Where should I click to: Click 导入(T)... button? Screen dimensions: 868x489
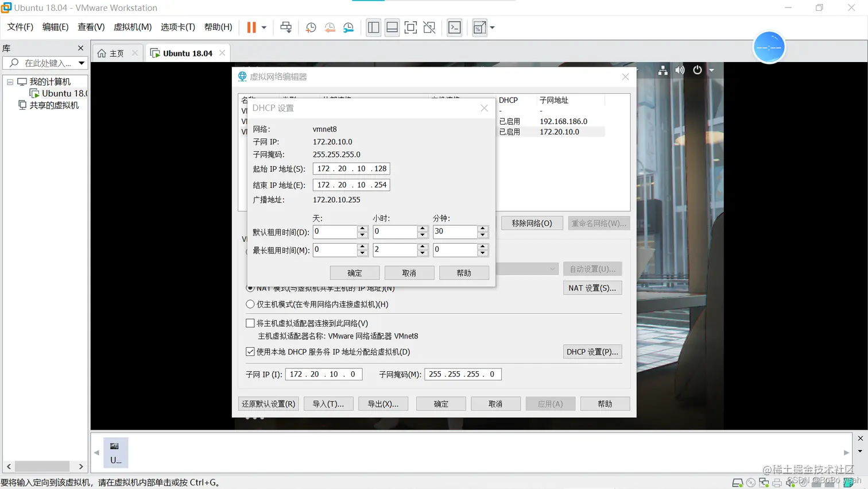click(328, 404)
